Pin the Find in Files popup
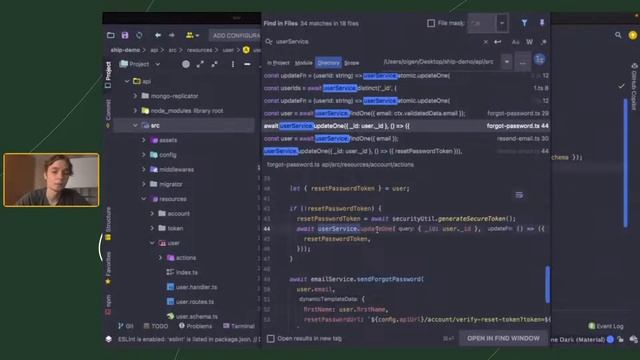 tap(542, 23)
